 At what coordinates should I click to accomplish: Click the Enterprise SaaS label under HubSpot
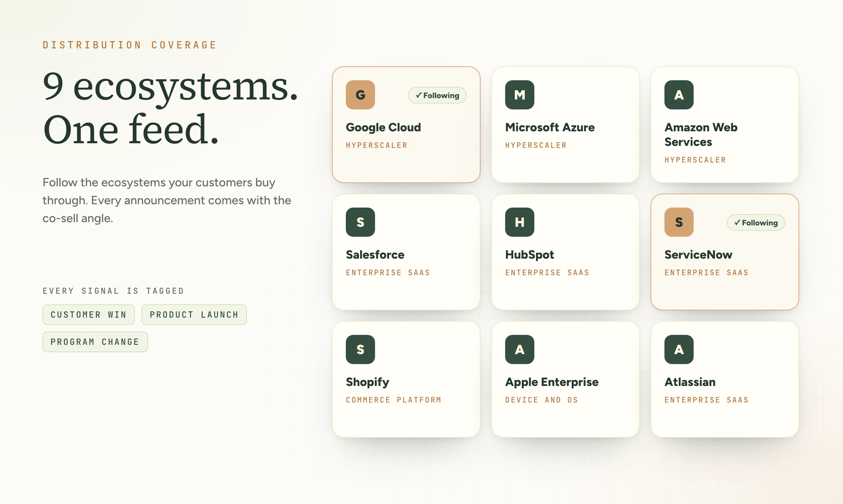547,273
